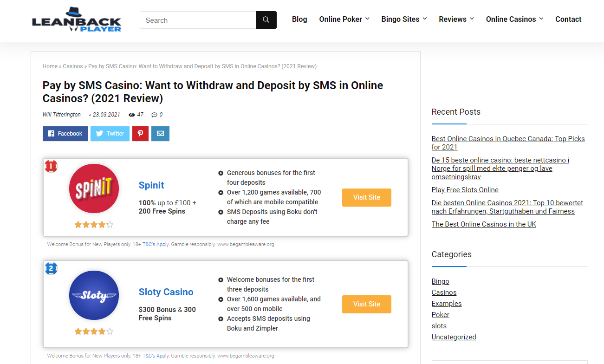604x364 pixels.
Task: Open Die besten Online Casinos 2021 post
Action: (507, 207)
